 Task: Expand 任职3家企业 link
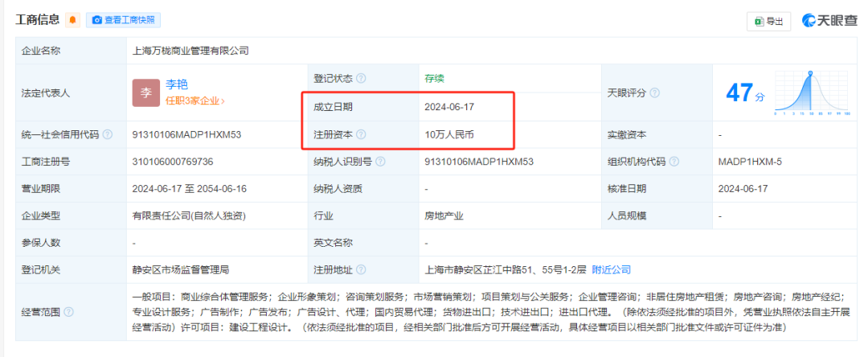coord(194,101)
